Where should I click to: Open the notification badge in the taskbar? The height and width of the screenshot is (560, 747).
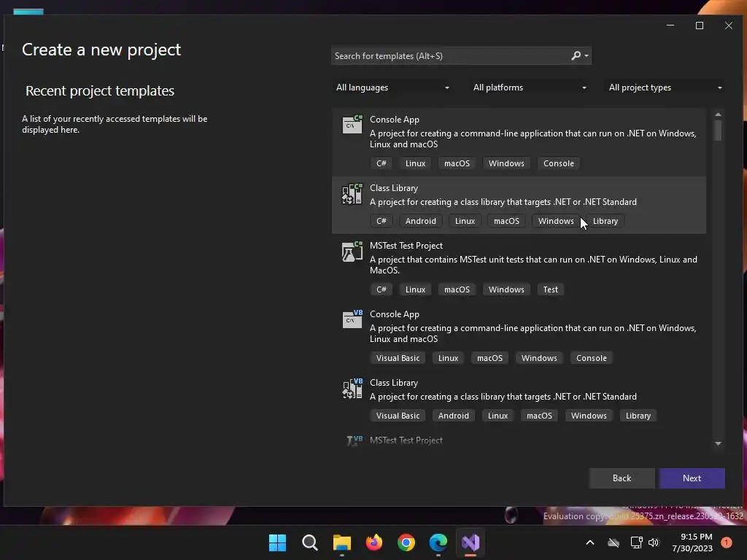pyautogui.click(x=727, y=542)
